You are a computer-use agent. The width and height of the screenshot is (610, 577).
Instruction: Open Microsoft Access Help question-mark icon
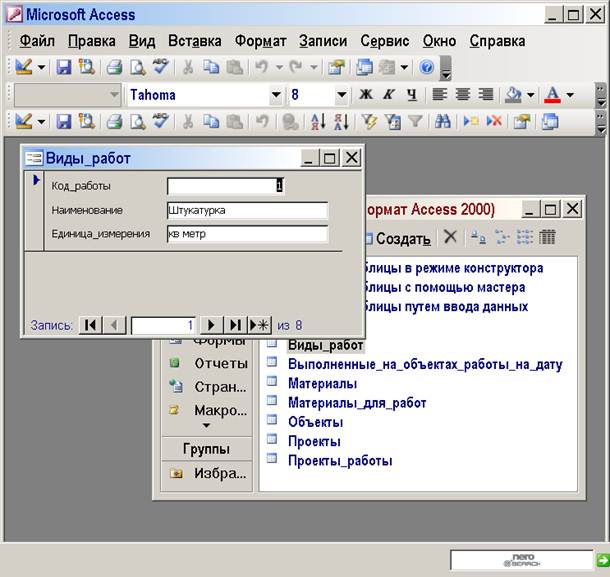pos(427,67)
